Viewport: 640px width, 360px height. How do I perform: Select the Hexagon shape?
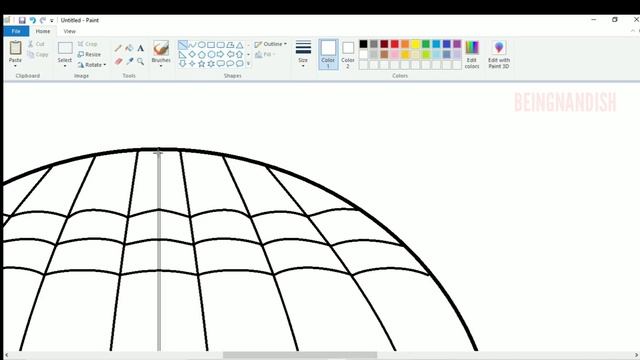pos(211,54)
